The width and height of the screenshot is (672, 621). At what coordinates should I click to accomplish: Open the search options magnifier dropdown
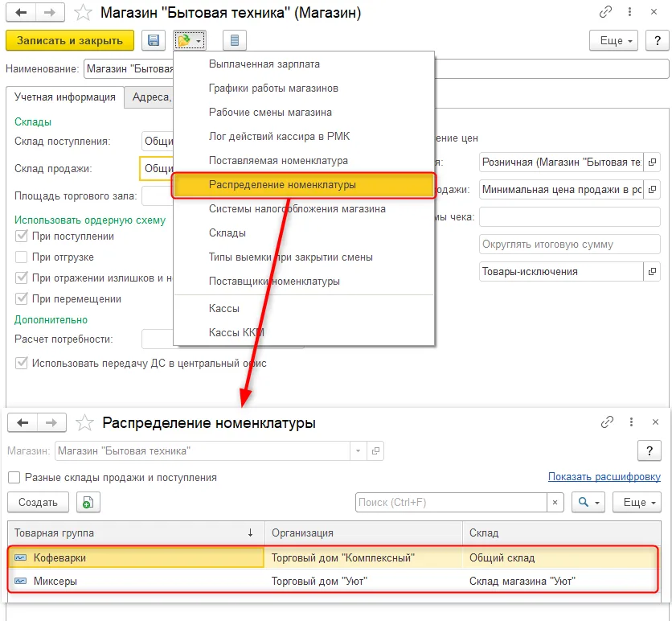[588, 502]
